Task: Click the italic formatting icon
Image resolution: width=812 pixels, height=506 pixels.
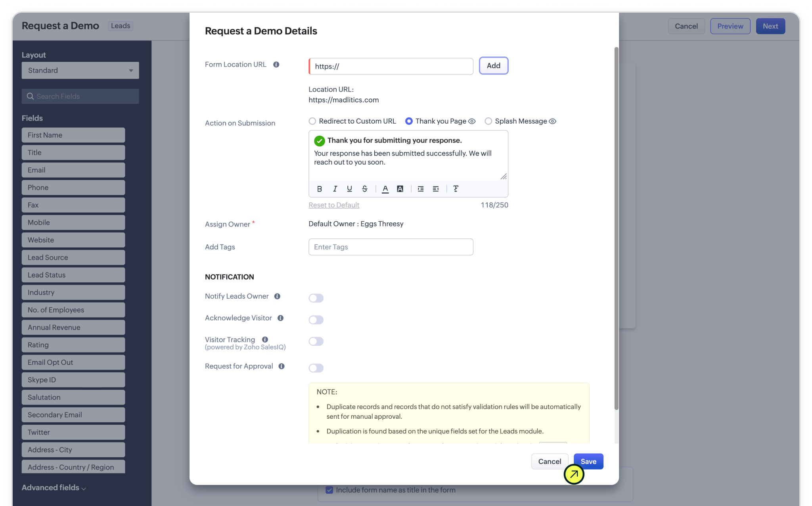Action: (335, 189)
